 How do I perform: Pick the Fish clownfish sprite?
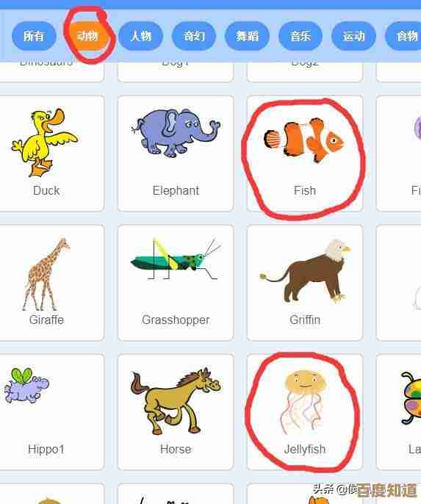[305, 154]
